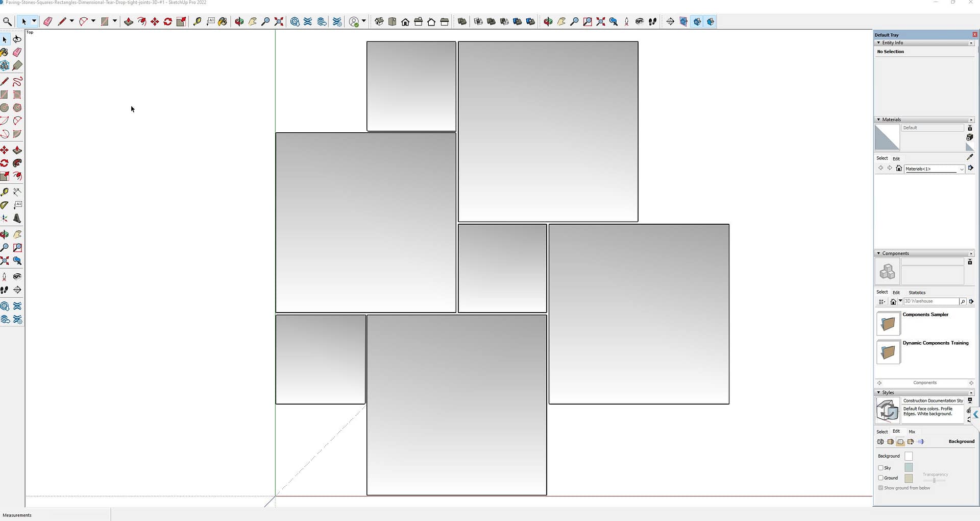The image size is (980, 521).
Task: Enable the Sky checkbox
Action: click(880, 468)
